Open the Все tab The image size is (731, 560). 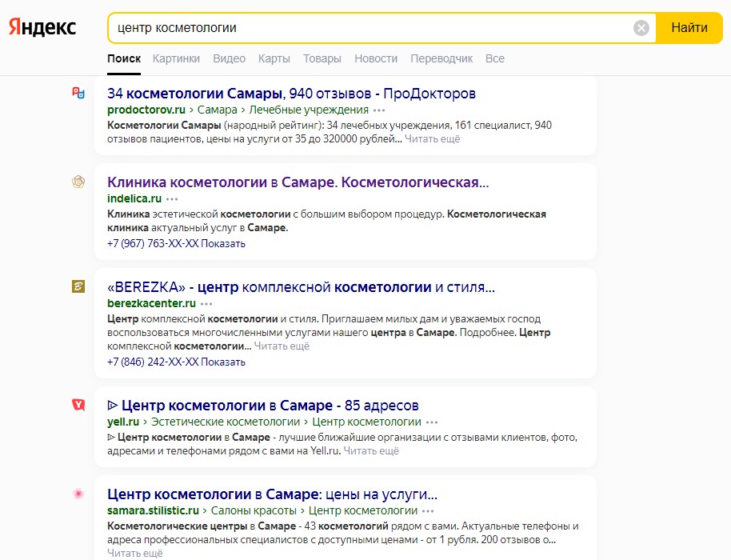point(494,58)
